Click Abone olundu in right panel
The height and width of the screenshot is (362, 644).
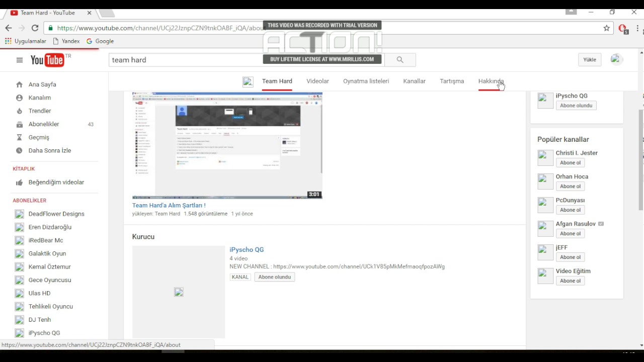(576, 106)
